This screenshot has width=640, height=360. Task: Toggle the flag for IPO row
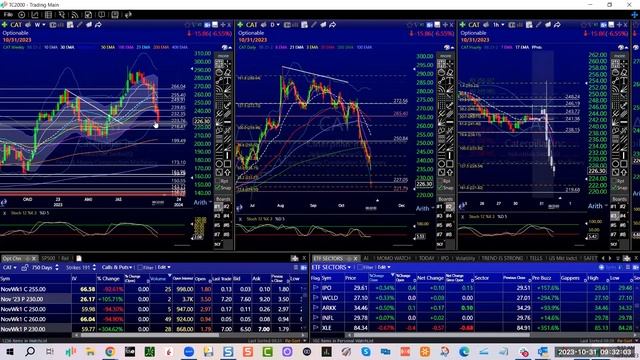click(315, 288)
